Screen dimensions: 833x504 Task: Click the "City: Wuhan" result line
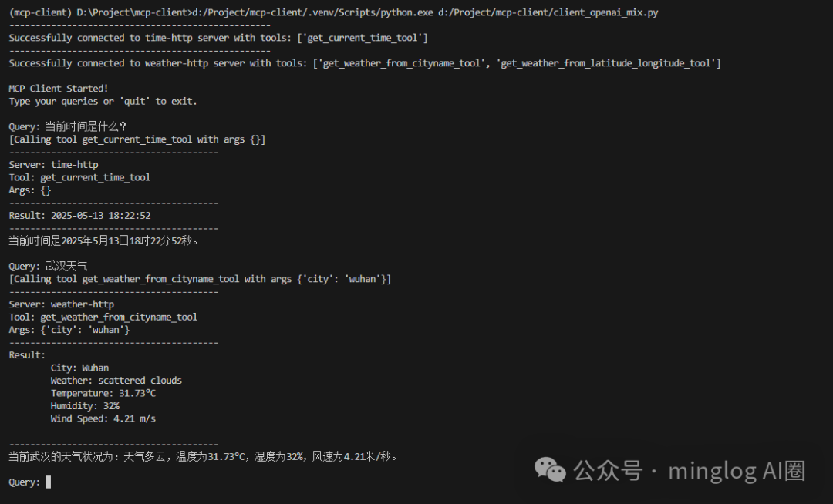[x=79, y=368]
